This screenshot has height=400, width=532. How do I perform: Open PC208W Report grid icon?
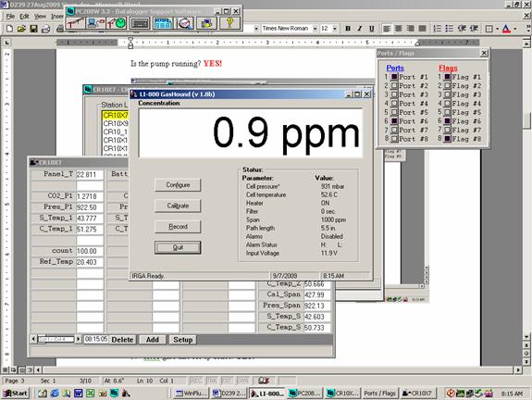click(x=163, y=23)
